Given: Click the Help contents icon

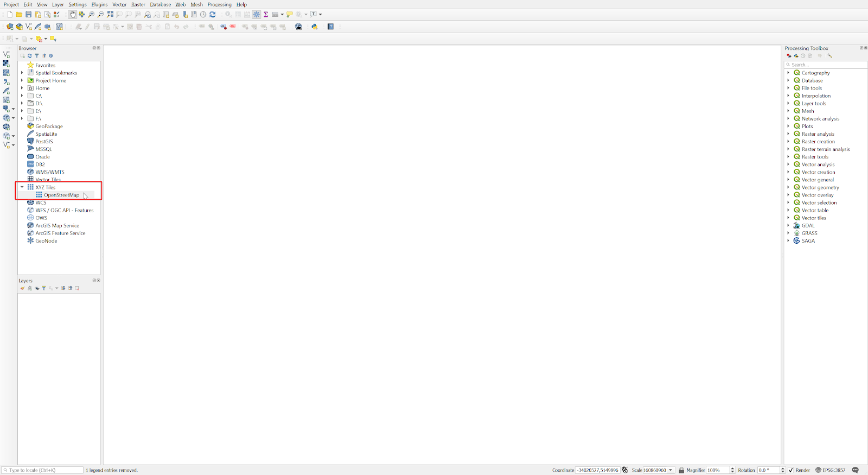Looking at the screenshot, I should (x=330, y=27).
